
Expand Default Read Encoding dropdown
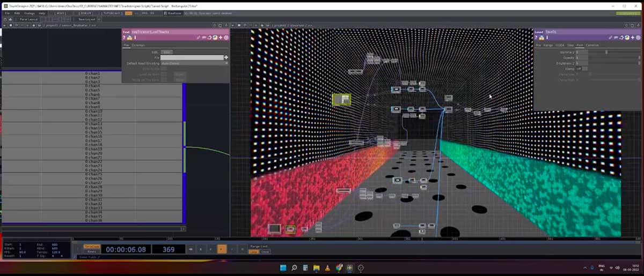click(x=226, y=63)
